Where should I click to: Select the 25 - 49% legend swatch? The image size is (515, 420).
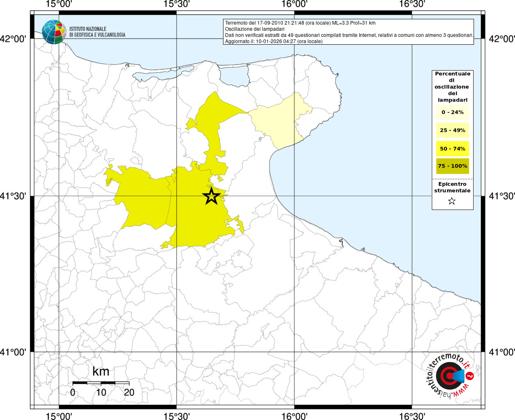click(452, 130)
